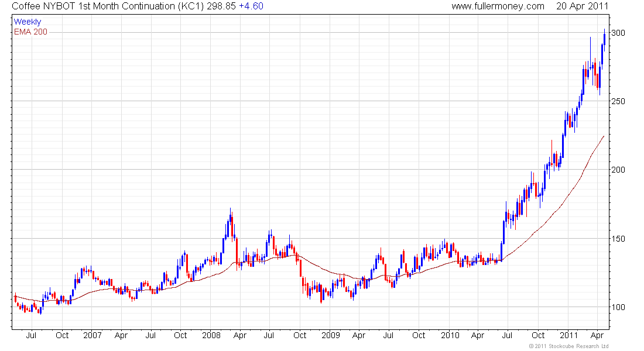Click the 150 price axis label
644x351 pixels.
pyautogui.click(x=618, y=239)
